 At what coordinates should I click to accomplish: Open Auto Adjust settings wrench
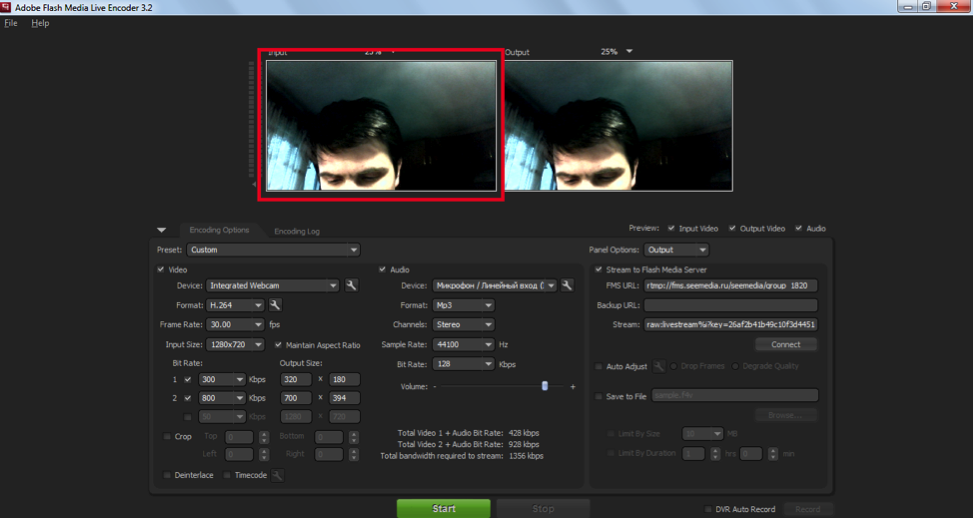coord(658,366)
